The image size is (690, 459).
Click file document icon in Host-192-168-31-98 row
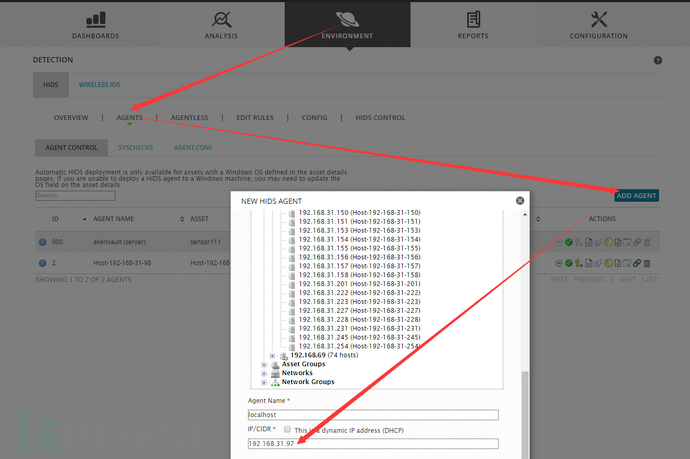coord(589,263)
